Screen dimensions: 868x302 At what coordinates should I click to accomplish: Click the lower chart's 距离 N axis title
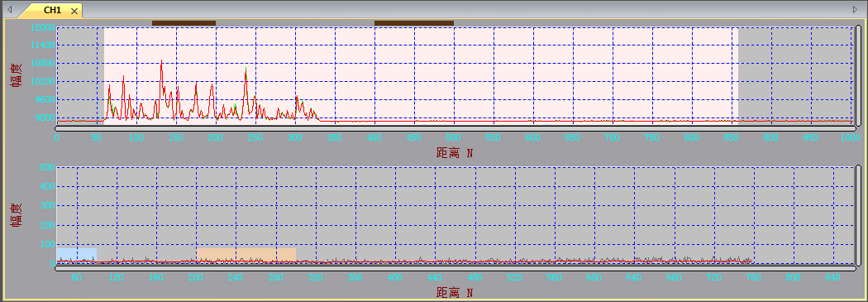point(454,292)
